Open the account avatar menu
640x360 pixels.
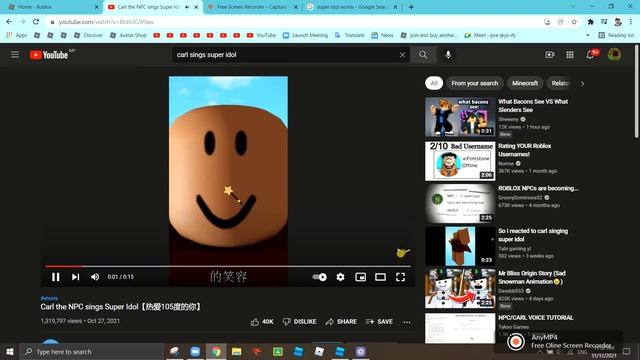[x=614, y=55]
